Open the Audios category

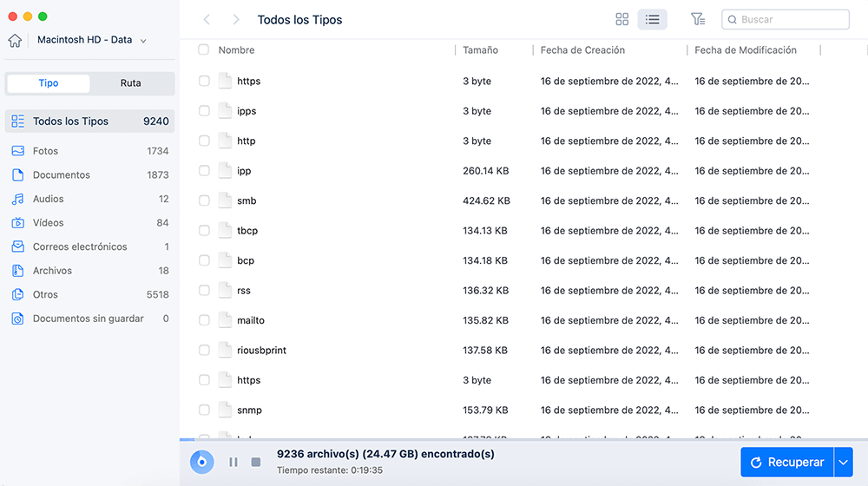click(x=89, y=199)
